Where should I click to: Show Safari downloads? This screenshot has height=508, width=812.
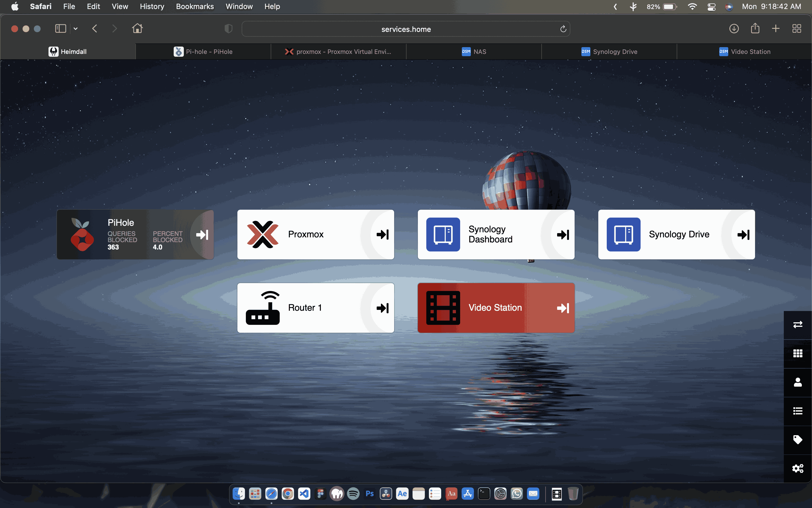point(734,29)
